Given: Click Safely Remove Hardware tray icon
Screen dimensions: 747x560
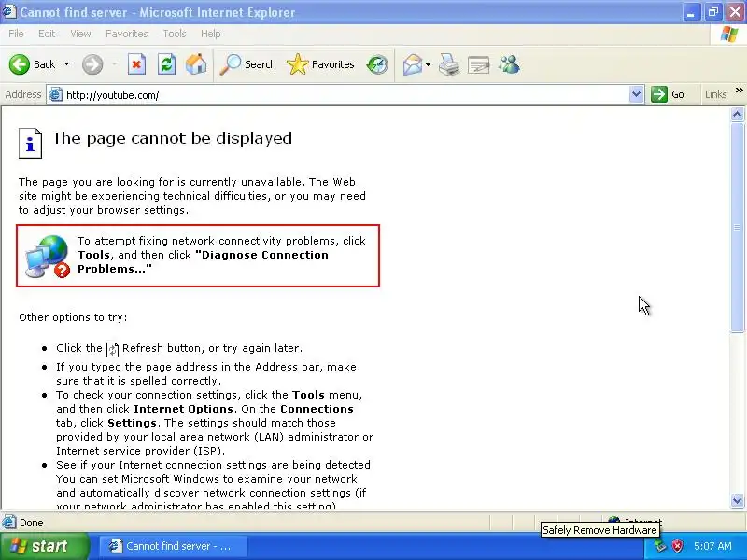Looking at the screenshot, I should click(660, 546).
